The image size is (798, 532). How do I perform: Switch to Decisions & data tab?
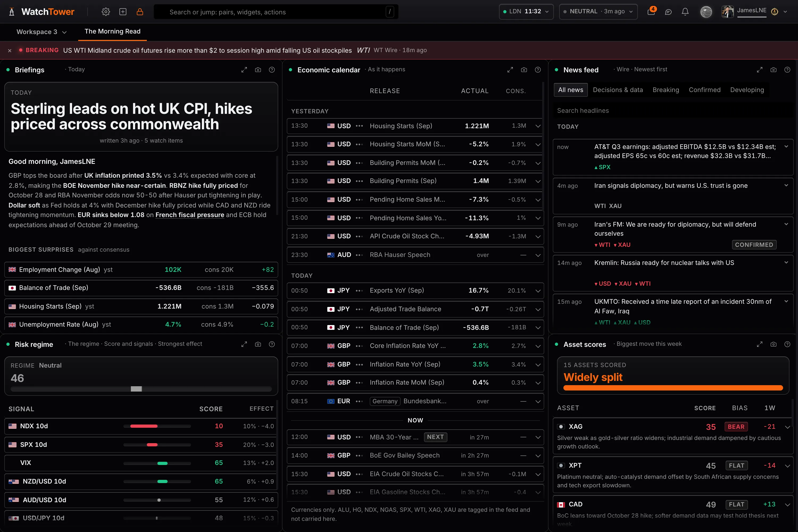(x=618, y=90)
